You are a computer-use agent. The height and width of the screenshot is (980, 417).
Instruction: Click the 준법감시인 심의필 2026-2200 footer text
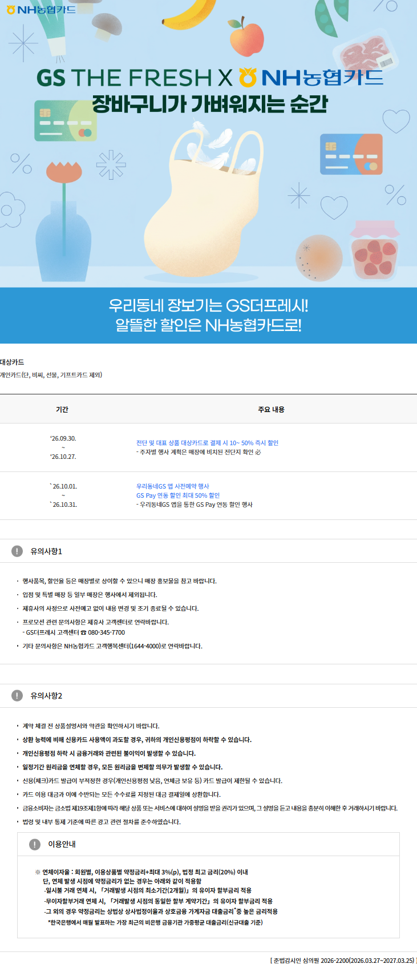(342, 961)
